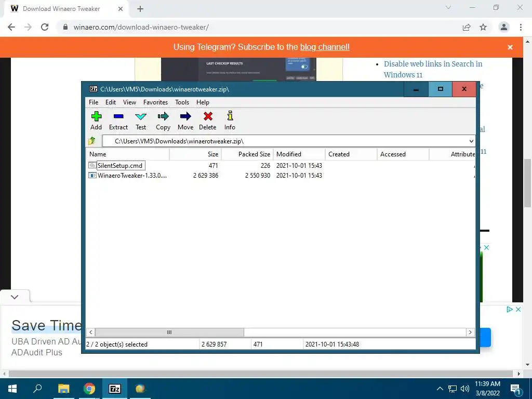Open the volume tray icon
The height and width of the screenshot is (399, 532).
coord(465,389)
